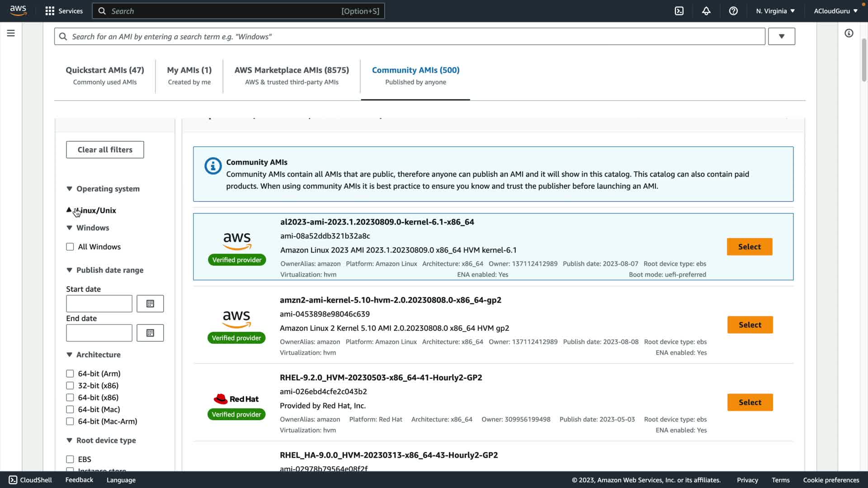This screenshot has height=488, width=868.
Task: Open the notifications bell
Action: (x=706, y=11)
